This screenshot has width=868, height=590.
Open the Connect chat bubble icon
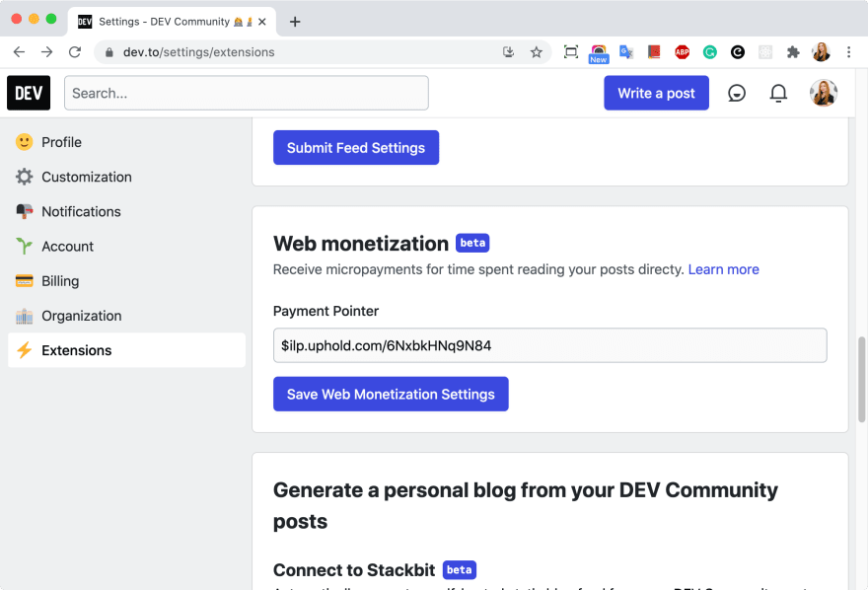coord(736,93)
